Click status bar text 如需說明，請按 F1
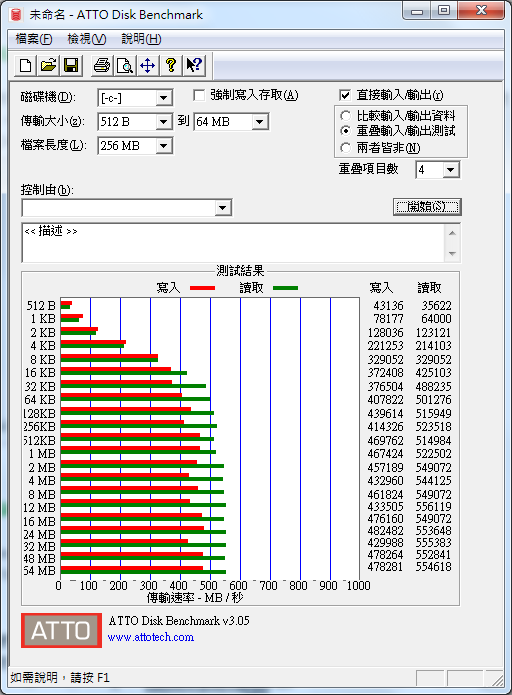This screenshot has height=695, width=512. point(60,678)
